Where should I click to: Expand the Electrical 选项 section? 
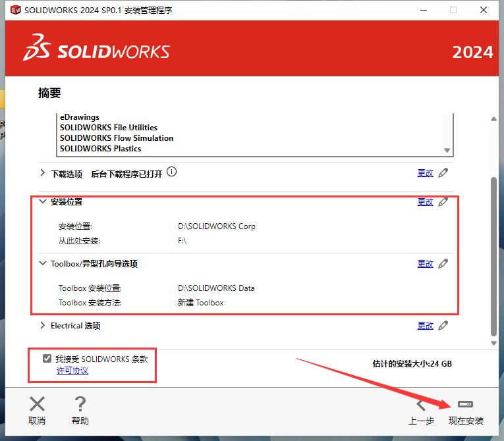point(43,326)
